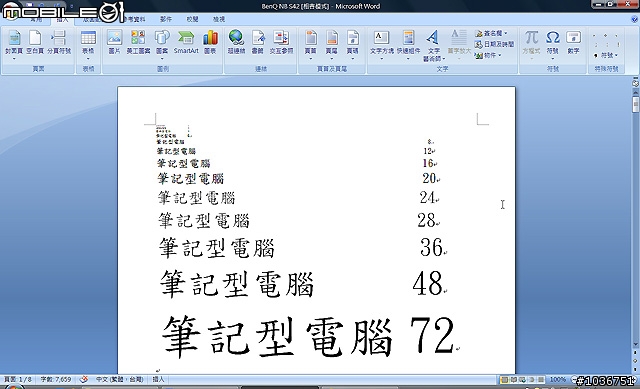The image size is (640, 389).
Task: Toggle the insert mode 插入 indicator
Action: click(x=158, y=379)
